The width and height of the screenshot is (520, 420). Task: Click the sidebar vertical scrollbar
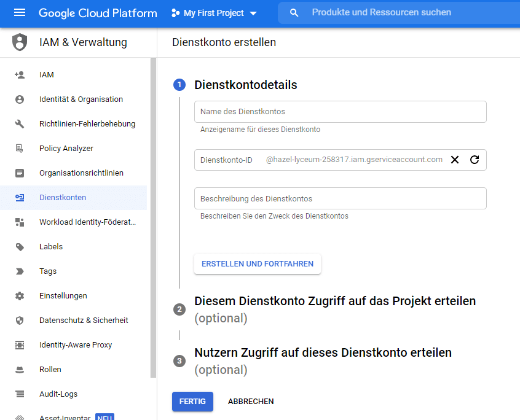coord(153,218)
